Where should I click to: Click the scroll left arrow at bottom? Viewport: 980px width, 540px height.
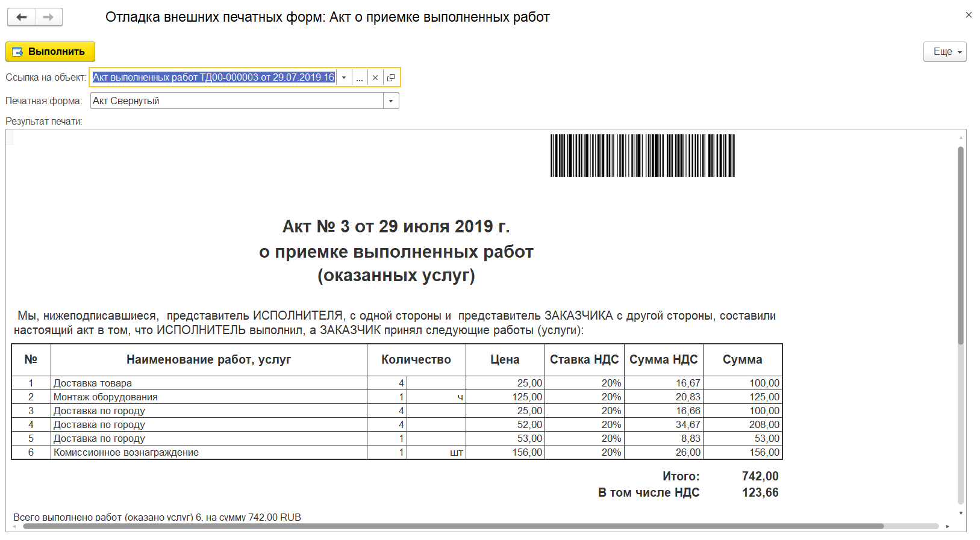point(14,526)
